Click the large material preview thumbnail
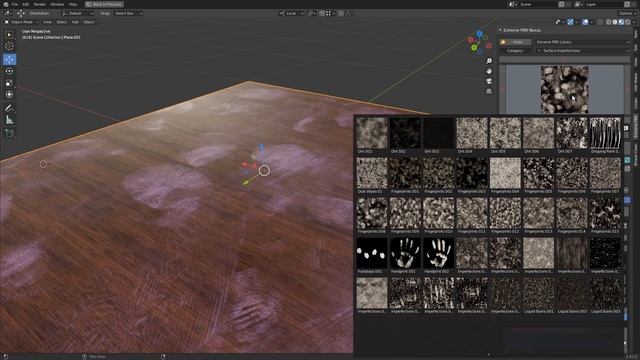Viewport: 640px width, 360px height. coord(564,89)
